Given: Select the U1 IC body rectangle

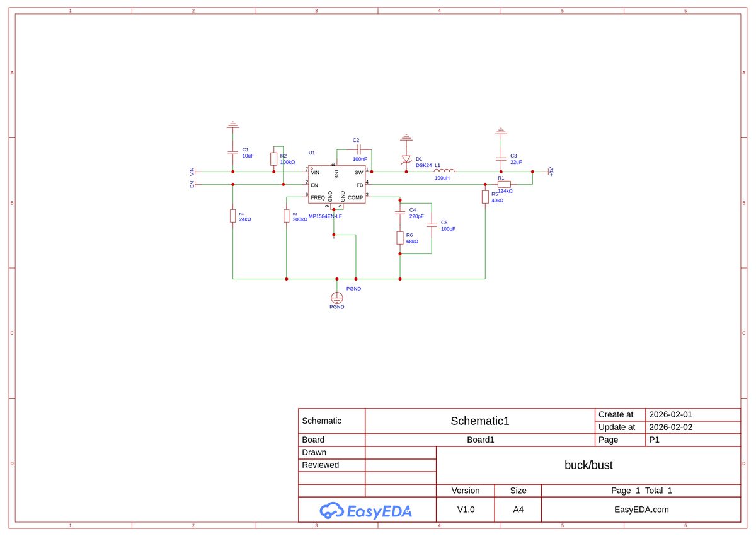Looking at the screenshot, I should [x=337, y=184].
